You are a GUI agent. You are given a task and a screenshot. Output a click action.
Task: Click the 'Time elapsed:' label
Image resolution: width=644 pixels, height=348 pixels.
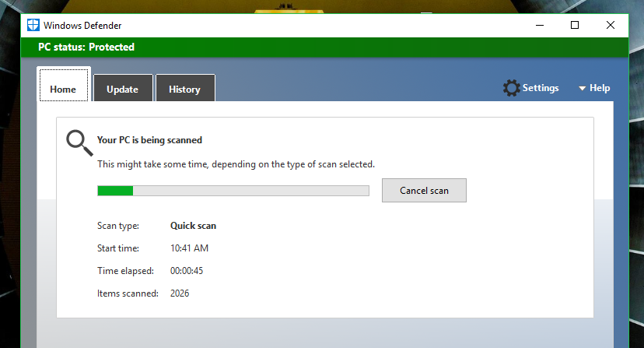(125, 271)
